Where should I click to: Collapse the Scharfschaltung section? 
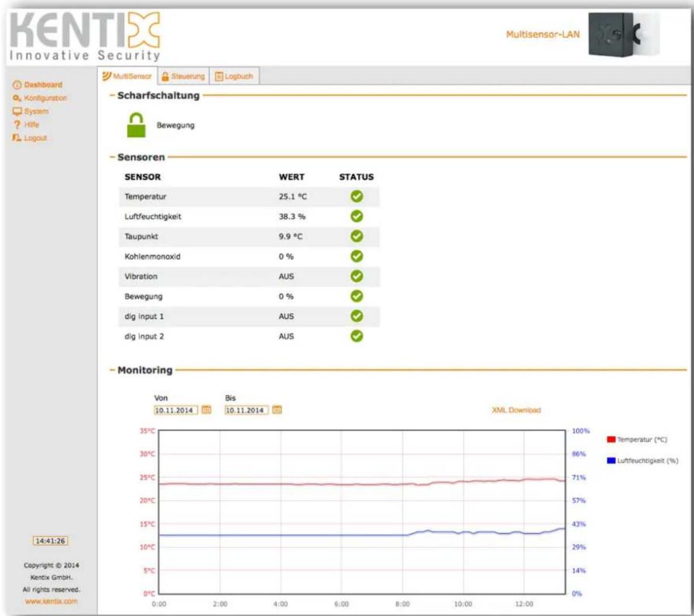click(x=113, y=95)
